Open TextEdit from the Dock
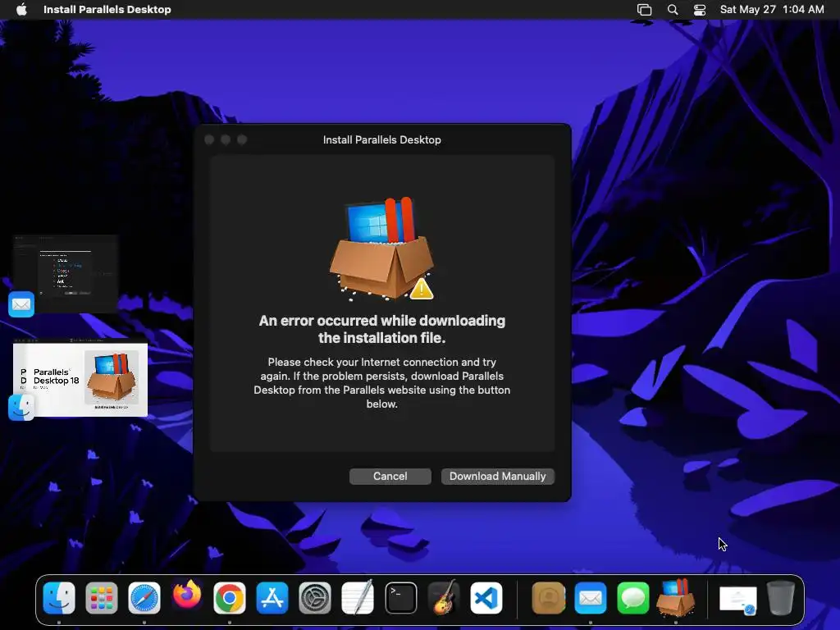The height and width of the screenshot is (630, 840). point(358,597)
